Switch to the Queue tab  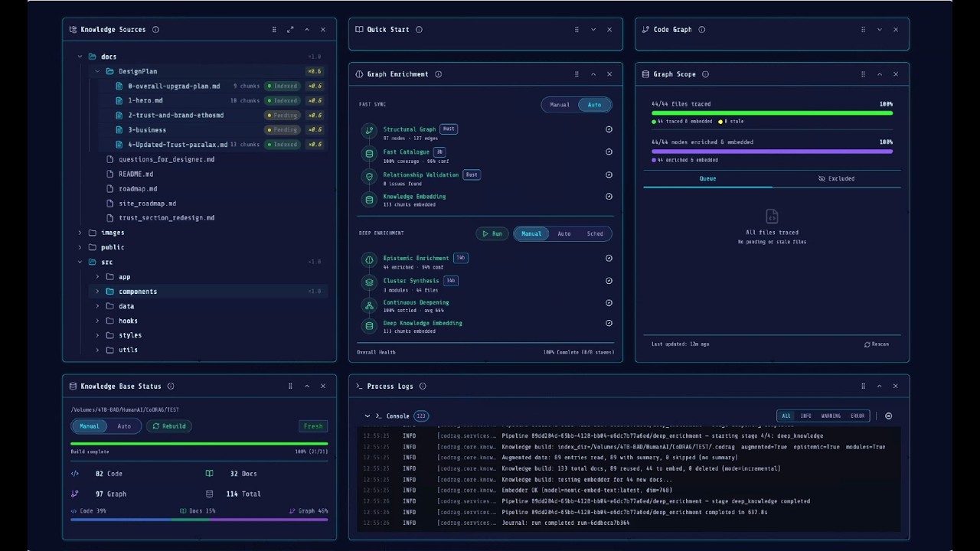click(x=707, y=179)
